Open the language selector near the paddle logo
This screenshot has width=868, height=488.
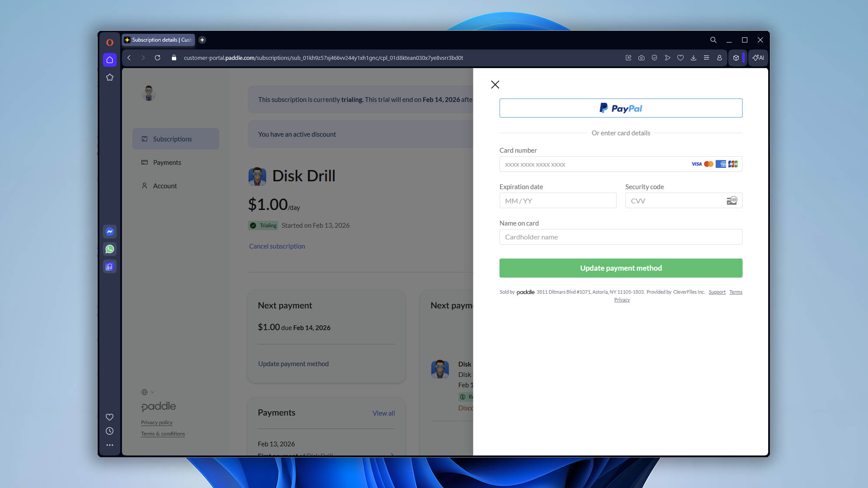click(x=147, y=392)
